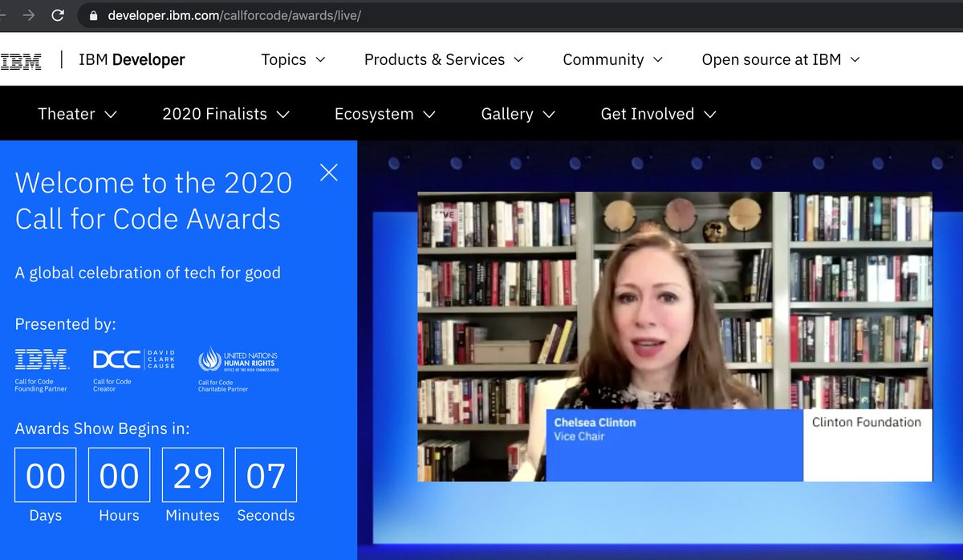Reload the page with the browser refresh icon
This screenshot has height=560, width=963.
pyautogui.click(x=58, y=15)
